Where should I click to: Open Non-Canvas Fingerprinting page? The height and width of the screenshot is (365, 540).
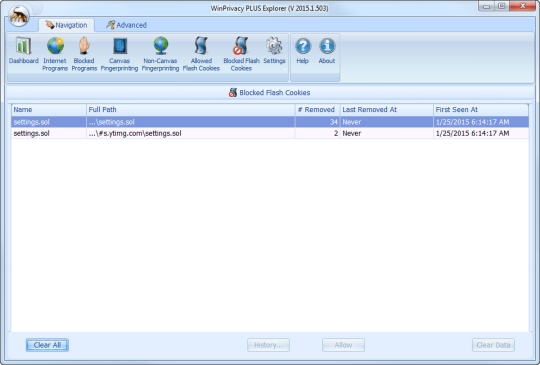[x=160, y=54]
